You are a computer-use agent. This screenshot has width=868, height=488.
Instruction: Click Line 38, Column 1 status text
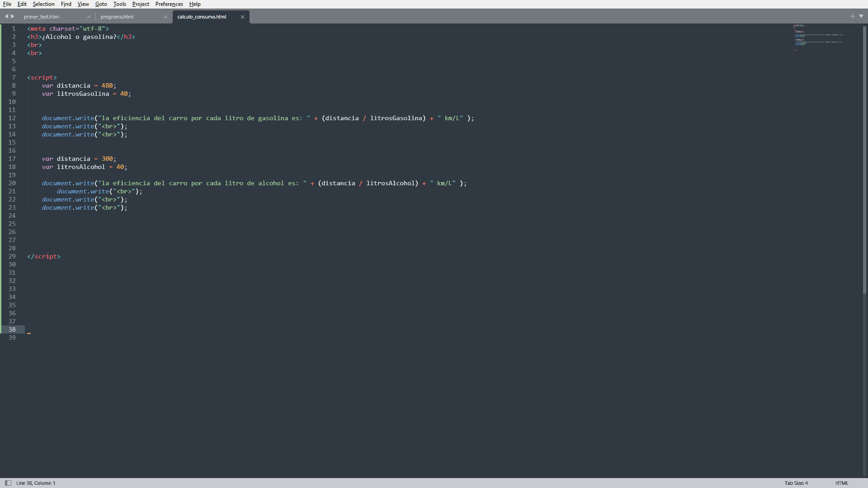click(36, 483)
